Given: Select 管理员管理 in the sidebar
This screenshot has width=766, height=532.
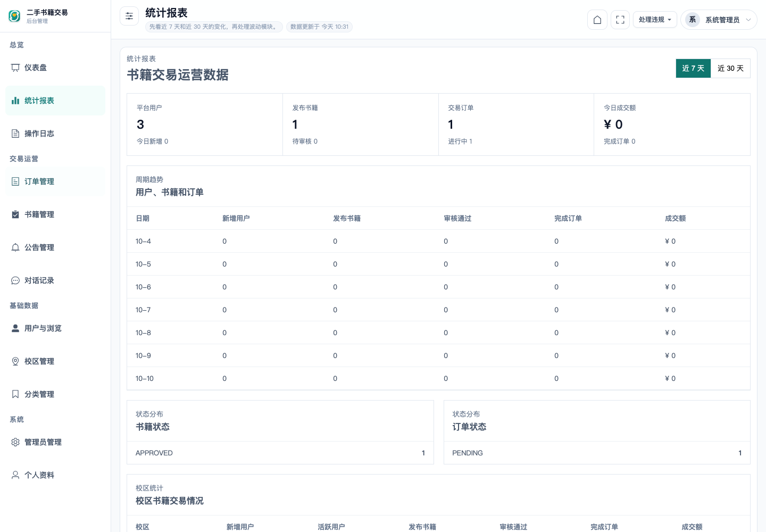Looking at the screenshot, I should 55,442.
